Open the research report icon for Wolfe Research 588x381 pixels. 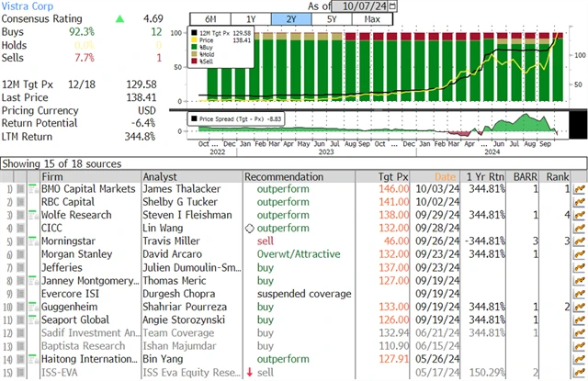[34, 215]
